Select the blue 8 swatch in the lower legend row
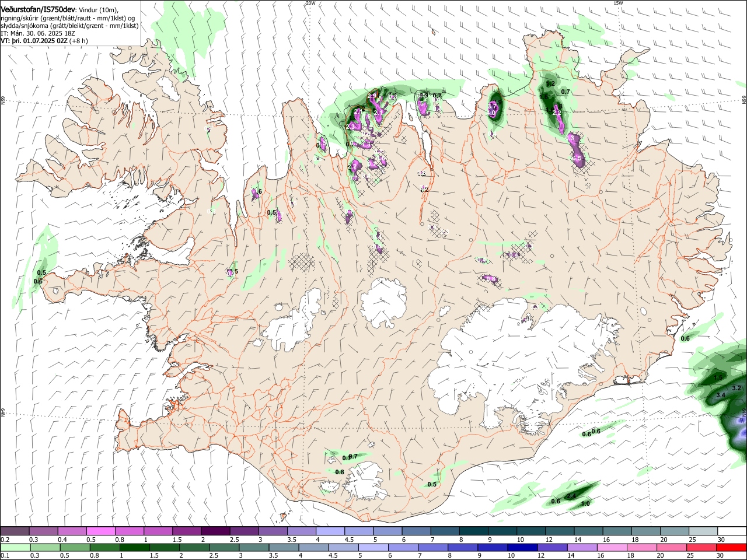747x560 pixels. point(463,547)
